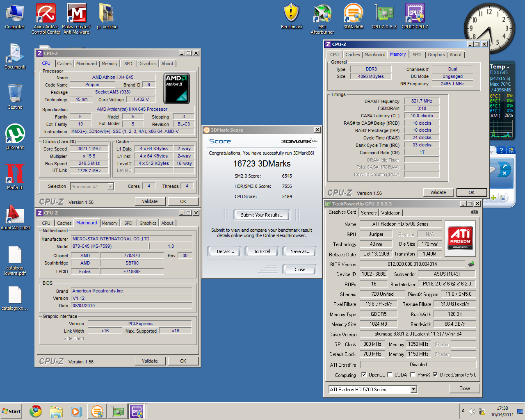Toggle OpenCL checkbox in GPU-Z
525x420 pixels.
click(364, 374)
